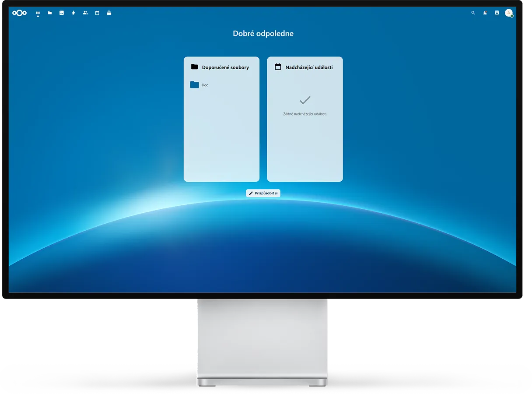Click the Dobré odpoledne greeting
This screenshot has width=532, height=394.
[x=263, y=33]
